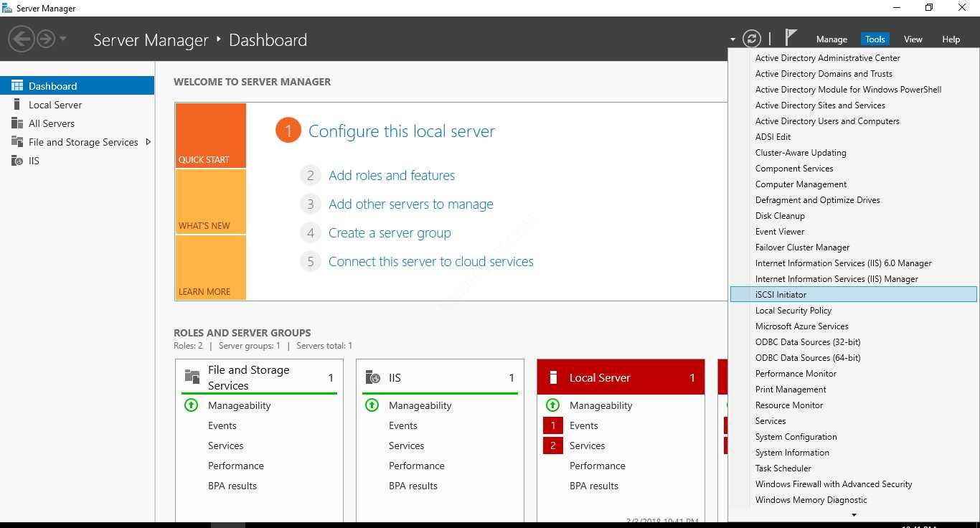This screenshot has height=528, width=980.
Task: Open the red Local Server tile header
Action: click(621, 377)
